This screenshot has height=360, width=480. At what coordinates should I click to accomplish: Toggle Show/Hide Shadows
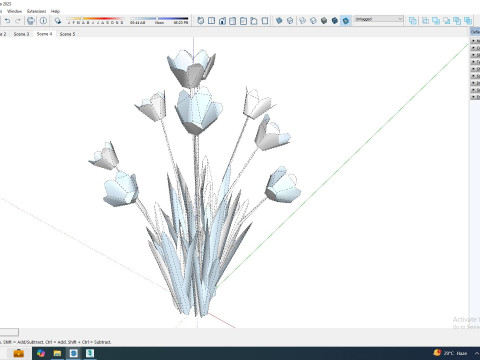click(58, 21)
